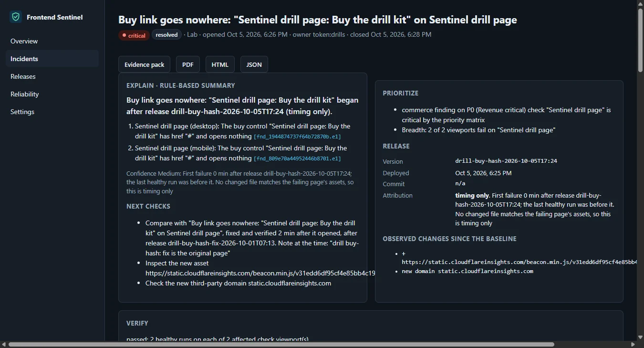Click the incident title heading
This screenshot has width=644, height=348.
click(x=317, y=20)
